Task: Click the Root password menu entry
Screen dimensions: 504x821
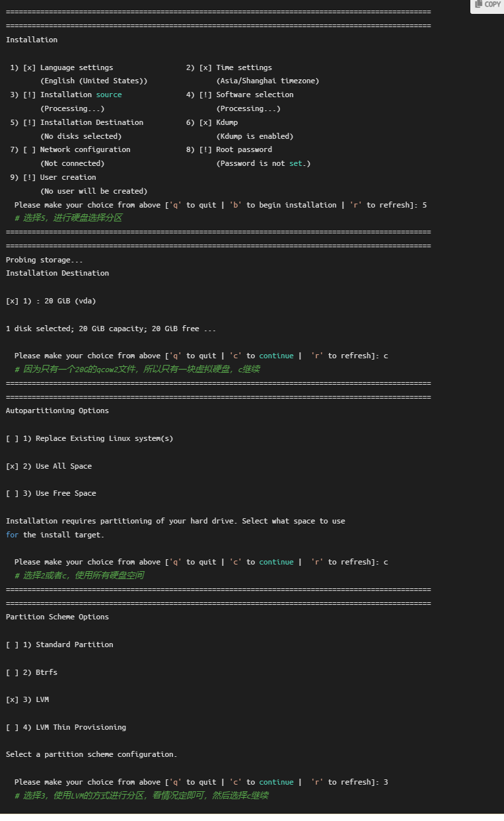Action: click(244, 149)
